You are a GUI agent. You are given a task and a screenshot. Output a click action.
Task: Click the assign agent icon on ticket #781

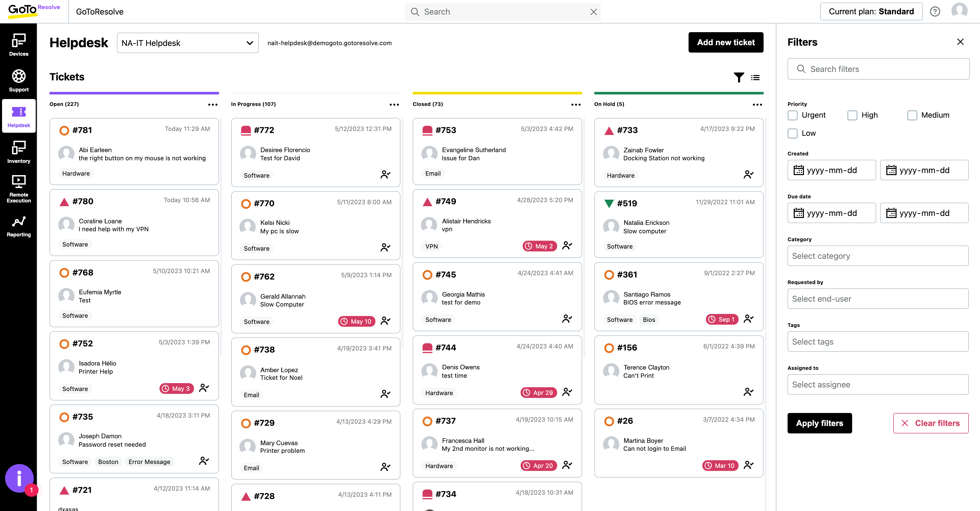point(205,174)
